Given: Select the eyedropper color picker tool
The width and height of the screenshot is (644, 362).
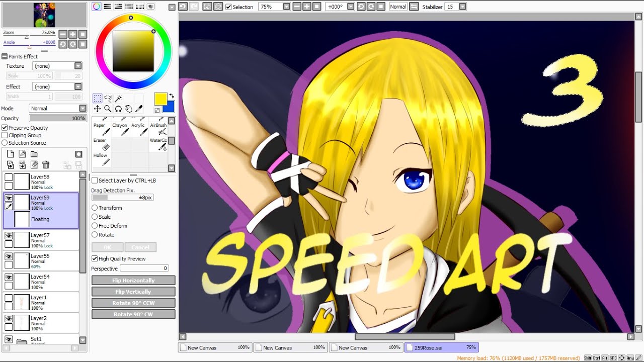Looking at the screenshot, I should [139, 109].
